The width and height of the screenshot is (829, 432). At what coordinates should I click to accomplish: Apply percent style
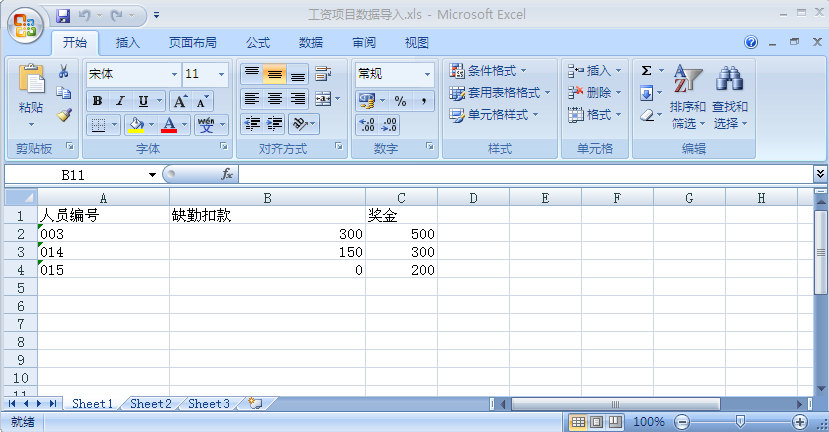(400, 100)
